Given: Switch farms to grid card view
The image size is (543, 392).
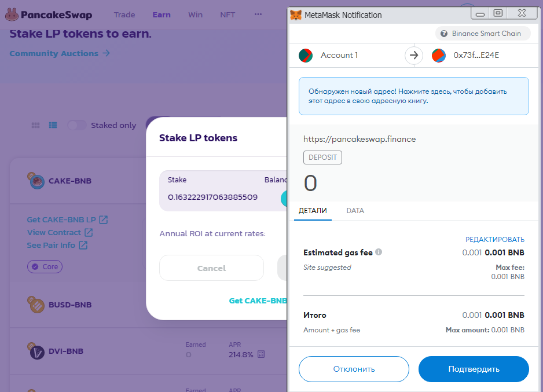Looking at the screenshot, I should click(35, 125).
